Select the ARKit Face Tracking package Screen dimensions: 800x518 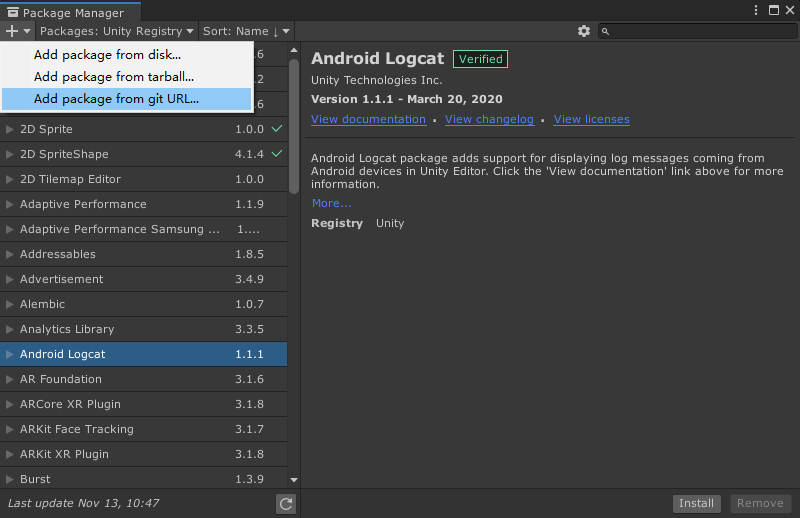pyautogui.click(x=143, y=429)
